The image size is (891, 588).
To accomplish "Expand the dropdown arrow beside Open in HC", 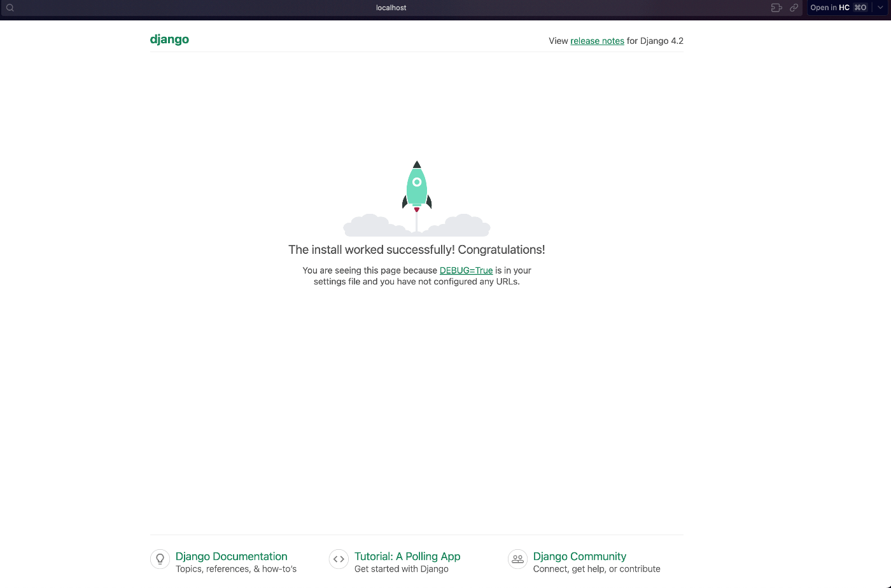I will click(x=880, y=8).
